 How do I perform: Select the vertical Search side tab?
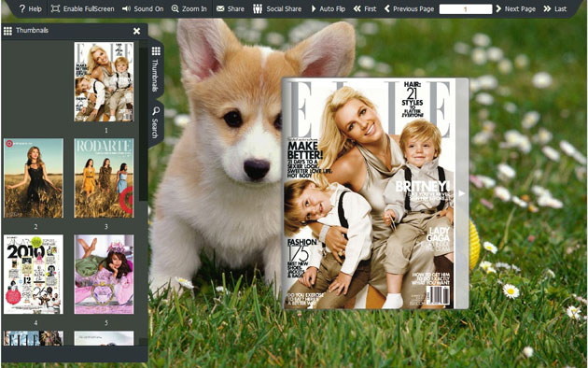pyautogui.click(x=156, y=122)
